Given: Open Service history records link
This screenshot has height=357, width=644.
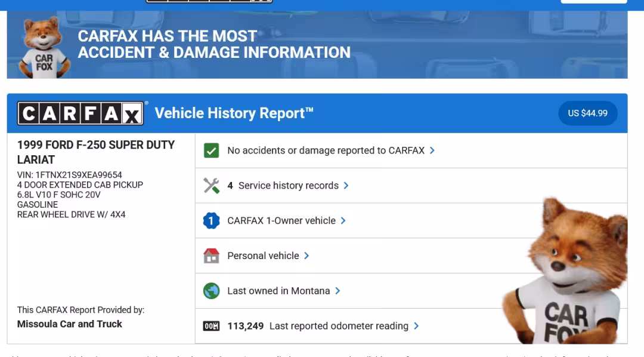Looking at the screenshot, I should (289, 186).
